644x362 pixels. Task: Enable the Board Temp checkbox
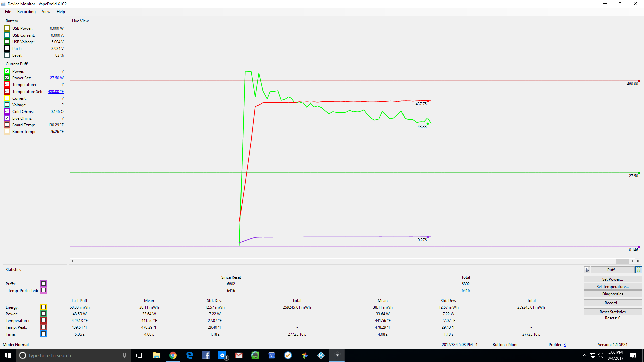pyautogui.click(x=7, y=125)
